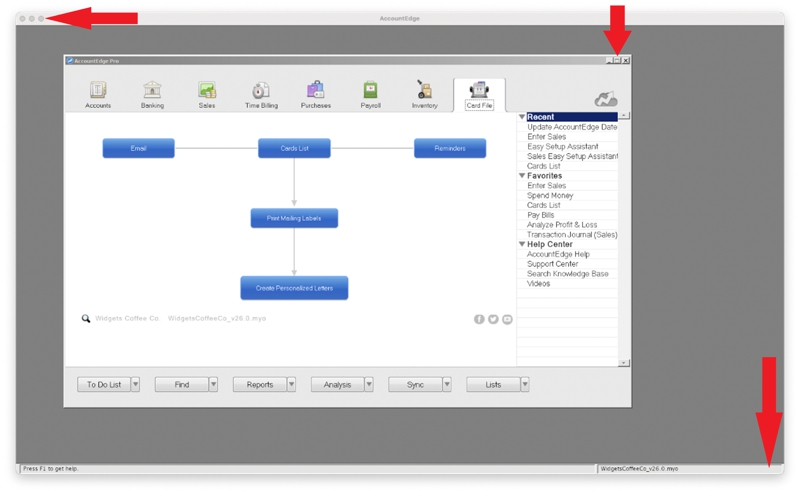This screenshot has width=800, height=494.
Task: Open Analyze Profit & Loss
Action: coord(562,225)
